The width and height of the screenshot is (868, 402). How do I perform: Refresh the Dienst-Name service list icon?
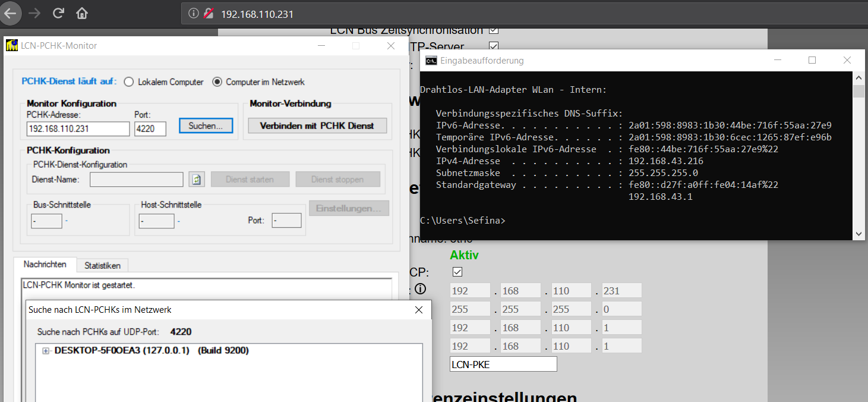pyautogui.click(x=196, y=179)
